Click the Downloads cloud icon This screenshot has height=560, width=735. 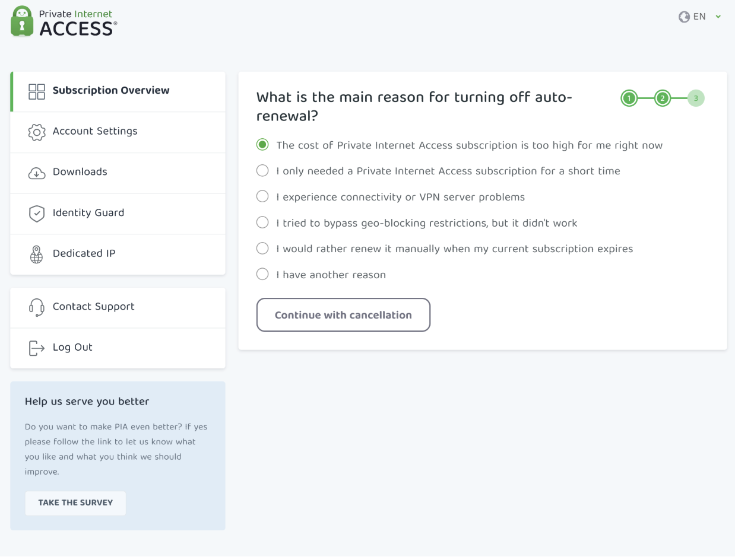[x=37, y=173]
